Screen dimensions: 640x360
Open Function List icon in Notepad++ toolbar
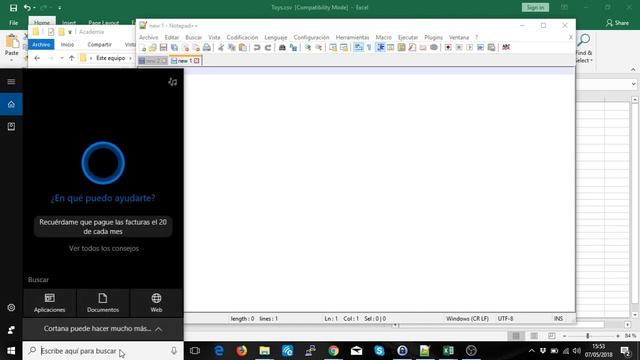click(x=412, y=47)
